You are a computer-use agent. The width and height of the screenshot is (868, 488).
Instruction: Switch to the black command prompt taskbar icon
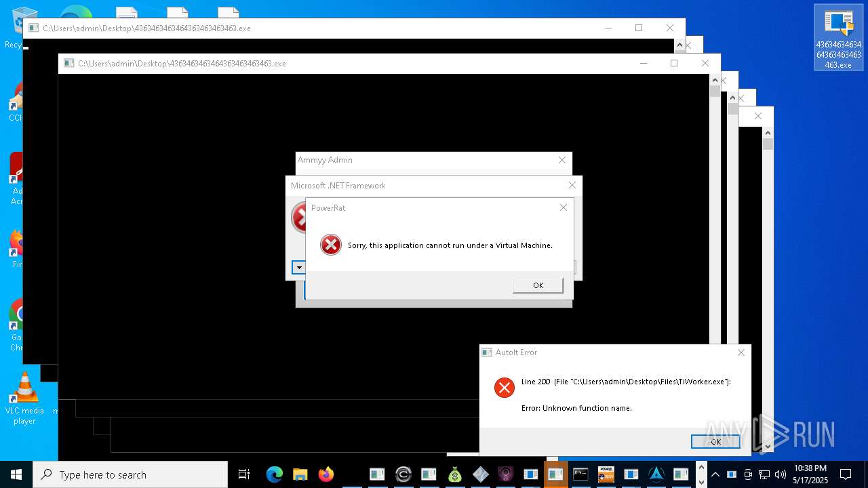(580, 474)
